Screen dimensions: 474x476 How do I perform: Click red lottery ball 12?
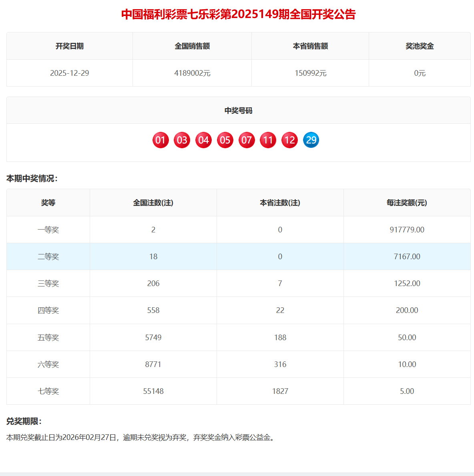pos(289,140)
